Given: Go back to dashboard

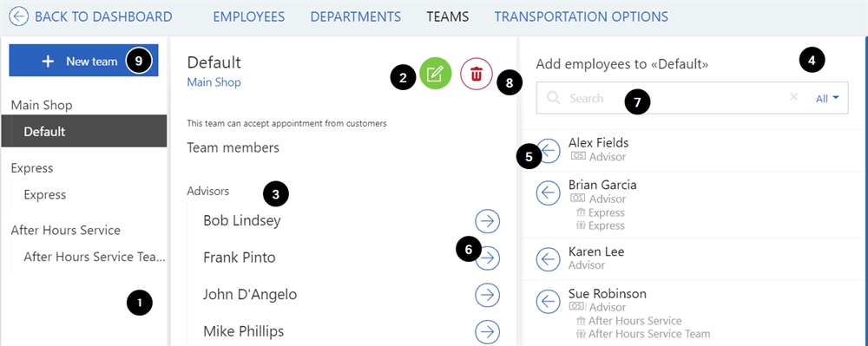Looking at the screenshot, I should pyautogui.click(x=91, y=16).
